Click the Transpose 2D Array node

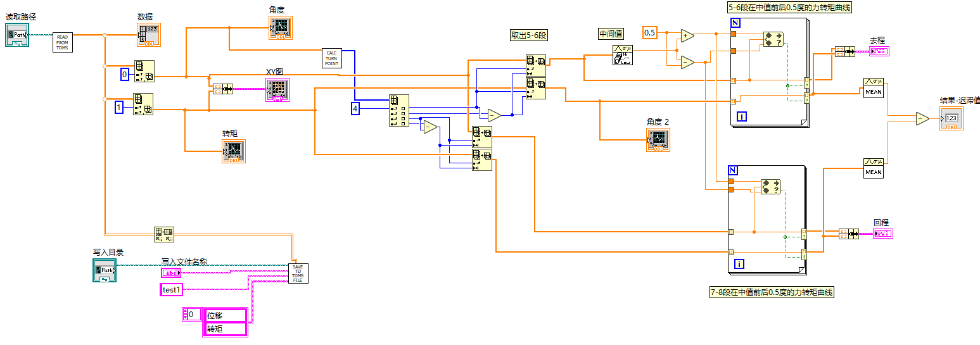point(164,234)
